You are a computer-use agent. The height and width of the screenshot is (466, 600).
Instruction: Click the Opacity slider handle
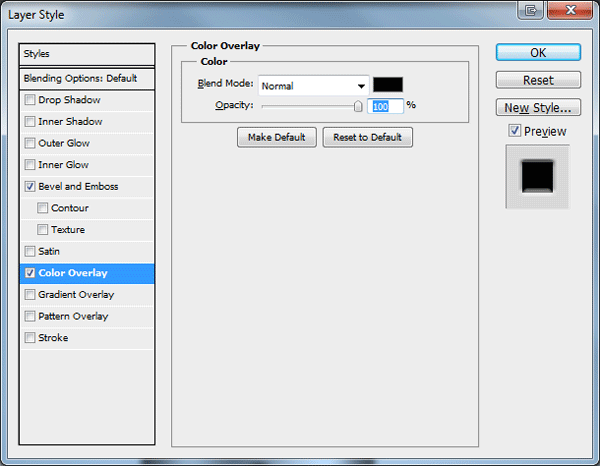click(x=358, y=106)
